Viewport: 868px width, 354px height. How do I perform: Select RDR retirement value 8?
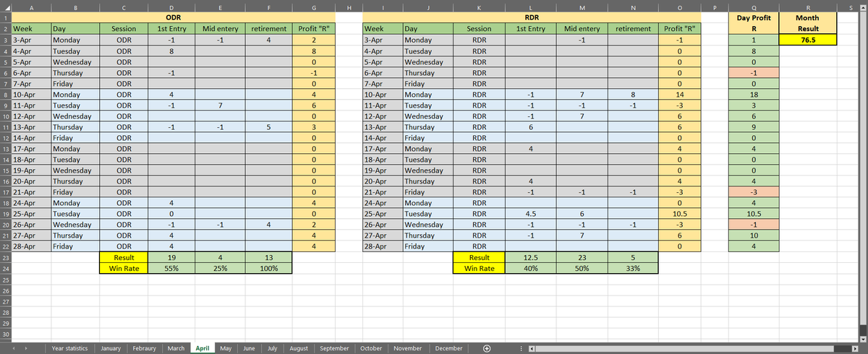(x=632, y=95)
